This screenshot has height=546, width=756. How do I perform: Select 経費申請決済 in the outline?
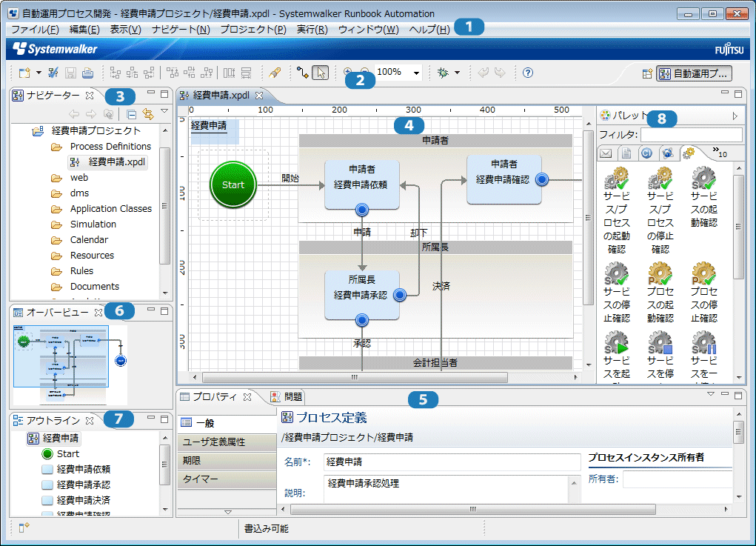click(x=76, y=500)
